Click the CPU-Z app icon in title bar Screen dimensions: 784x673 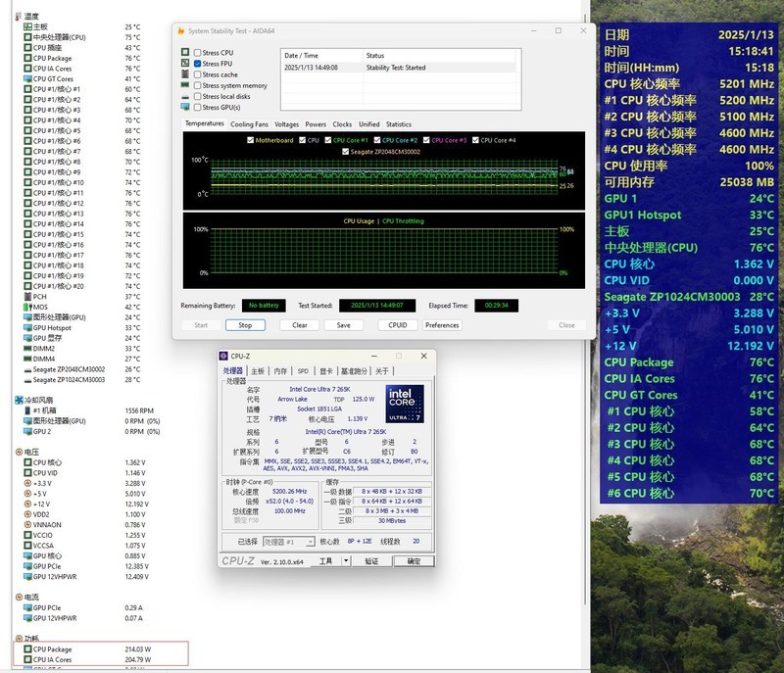pos(224,356)
